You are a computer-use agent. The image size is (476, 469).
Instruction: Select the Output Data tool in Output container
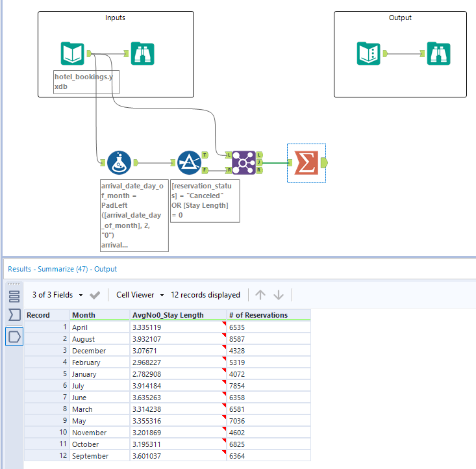(x=368, y=54)
